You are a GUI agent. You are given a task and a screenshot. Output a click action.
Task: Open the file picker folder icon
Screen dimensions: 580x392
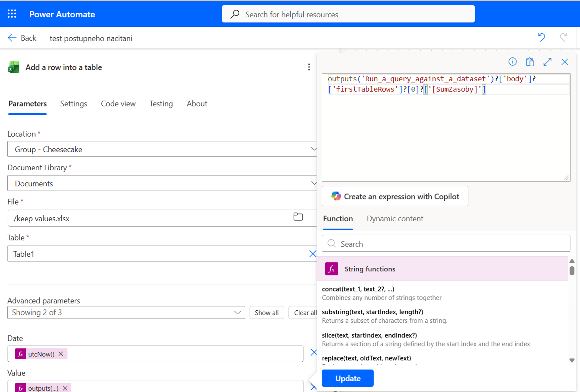tap(298, 217)
